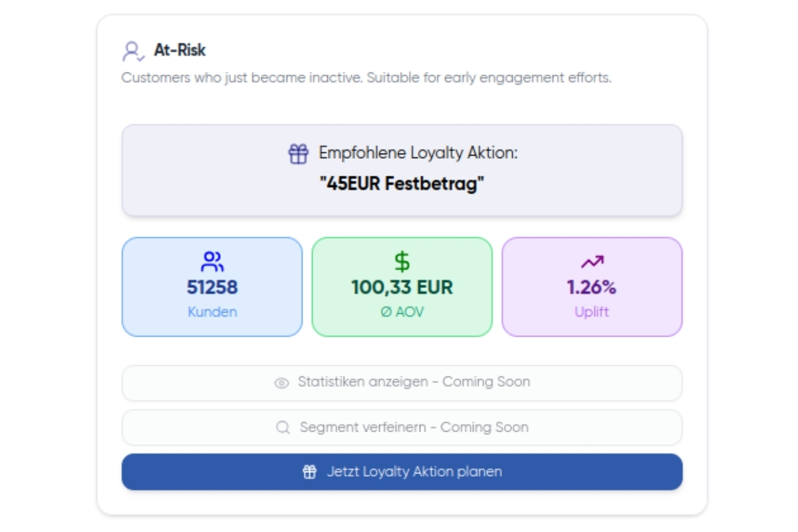The width and height of the screenshot is (798, 532).
Task: Click the magnifier icon in Segment verfeinern
Action: click(x=283, y=428)
